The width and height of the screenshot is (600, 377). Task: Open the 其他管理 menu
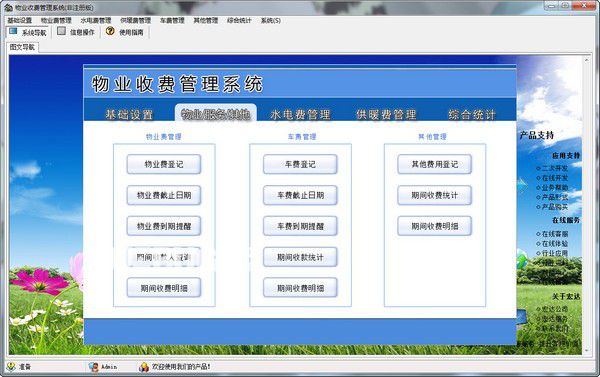(x=205, y=20)
